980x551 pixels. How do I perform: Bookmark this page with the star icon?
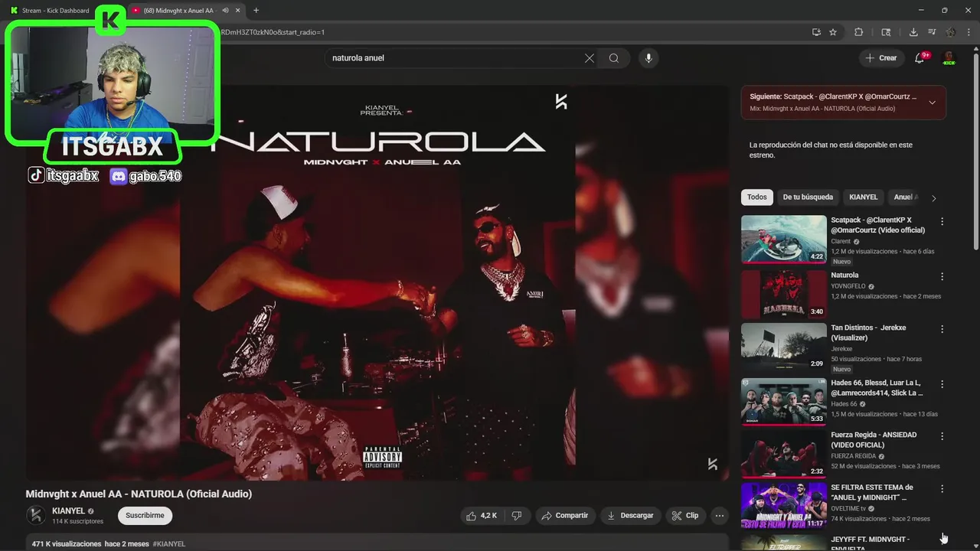pos(833,32)
